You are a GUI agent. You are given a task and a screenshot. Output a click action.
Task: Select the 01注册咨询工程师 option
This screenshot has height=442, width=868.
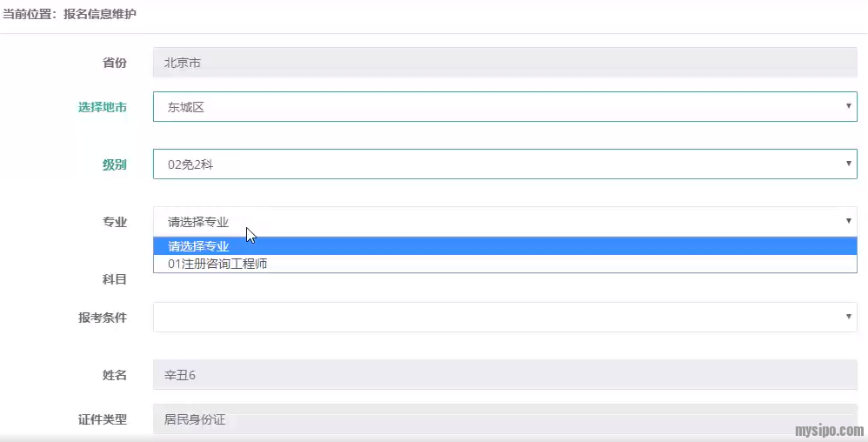point(218,264)
